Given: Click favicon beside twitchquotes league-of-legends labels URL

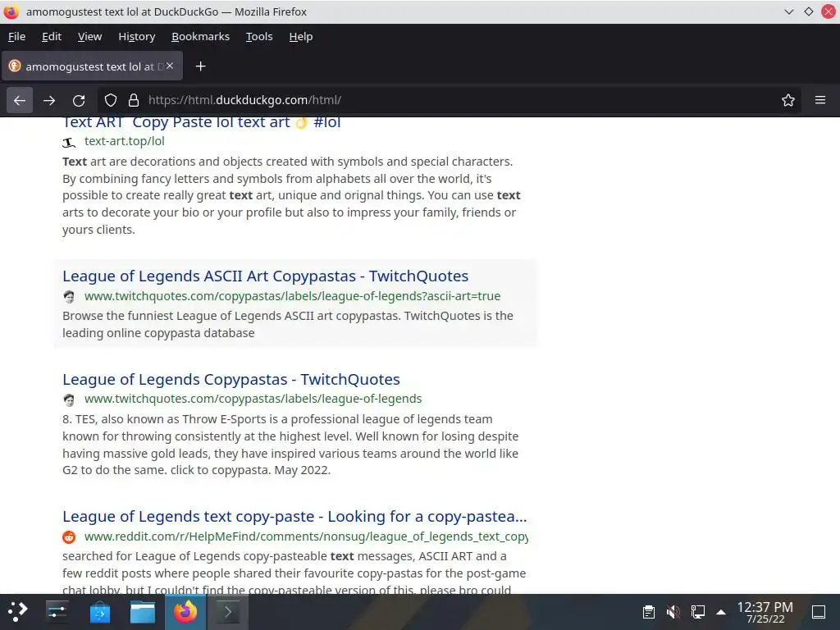Looking at the screenshot, I should pos(69,399).
